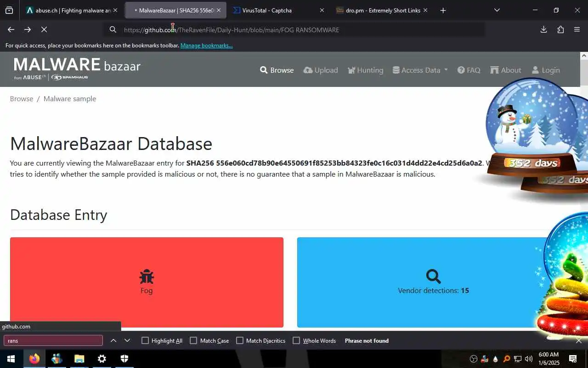The width and height of the screenshot is (588, 368).
Task: Click the Browse breadcrumb link
Action: coord(22,98)
